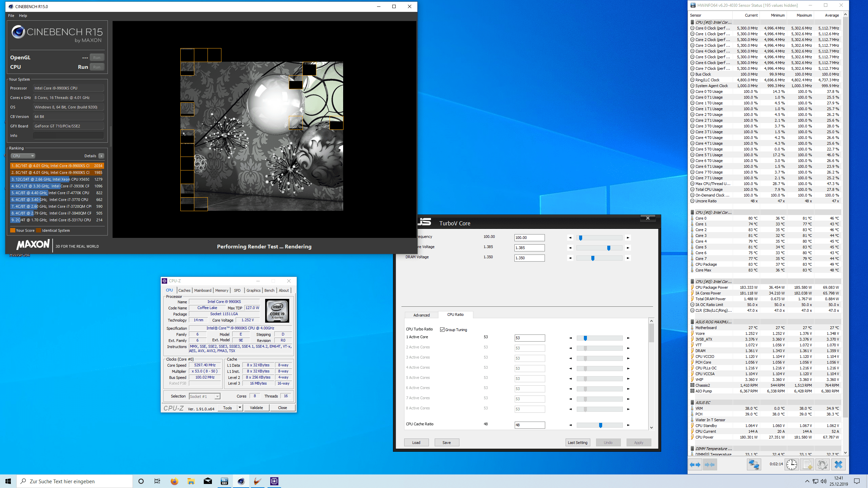Reset sensor timer with clock icon
The width and height of the screenshot is (868, 488).
792,464
